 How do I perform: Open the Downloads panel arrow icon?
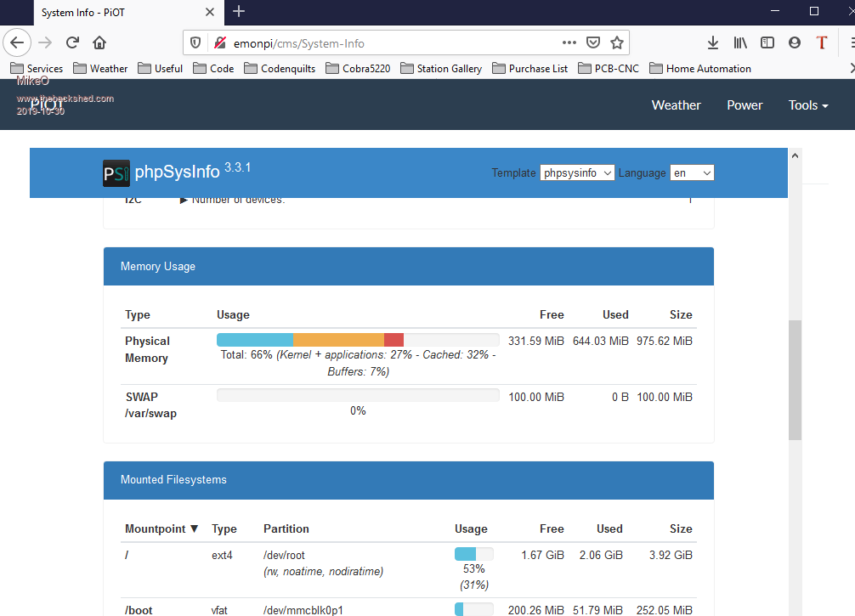click(x=713, y=42)
